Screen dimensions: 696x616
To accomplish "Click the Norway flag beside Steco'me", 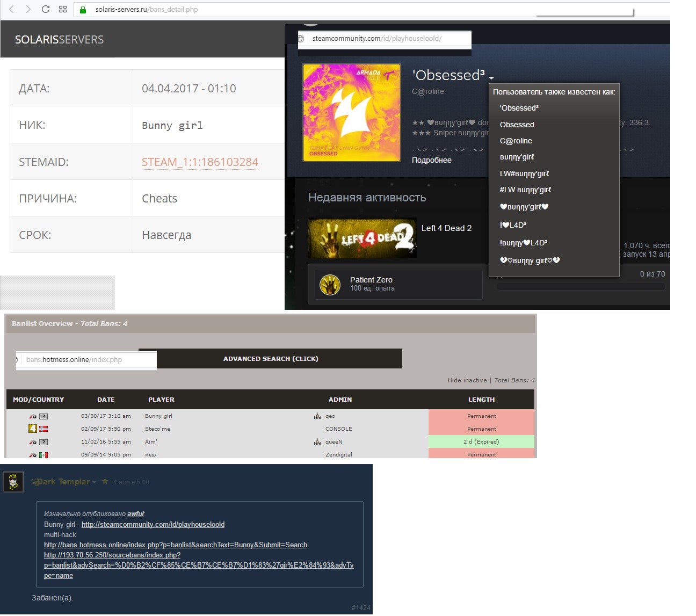I will point(44,429).
